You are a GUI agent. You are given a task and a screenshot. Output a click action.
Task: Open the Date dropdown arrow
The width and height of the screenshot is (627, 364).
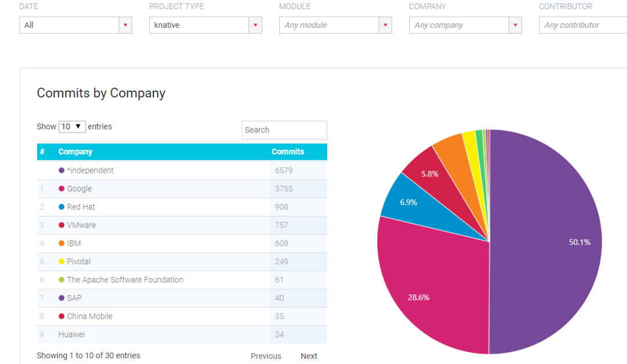125,25
